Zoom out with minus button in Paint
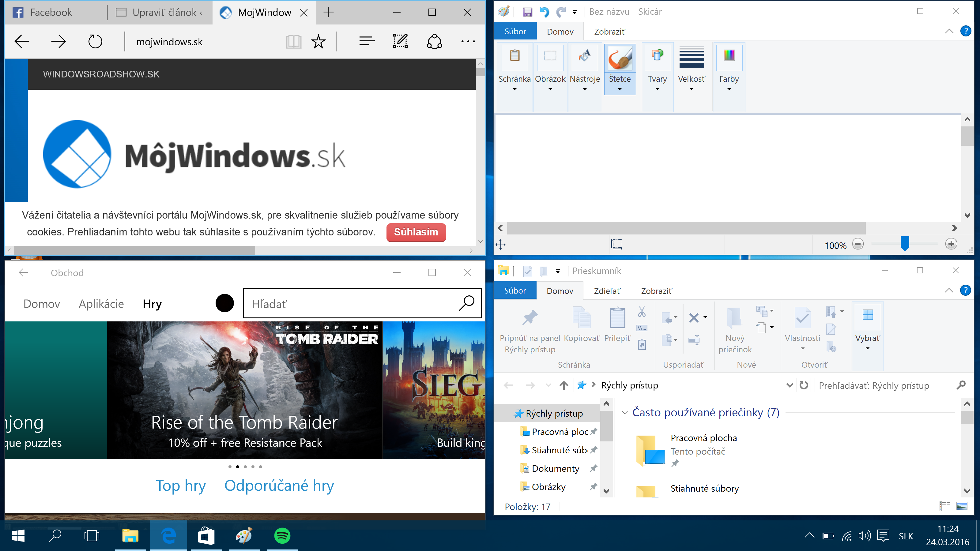The image size is (980, 551). click(x=858, y=244)
